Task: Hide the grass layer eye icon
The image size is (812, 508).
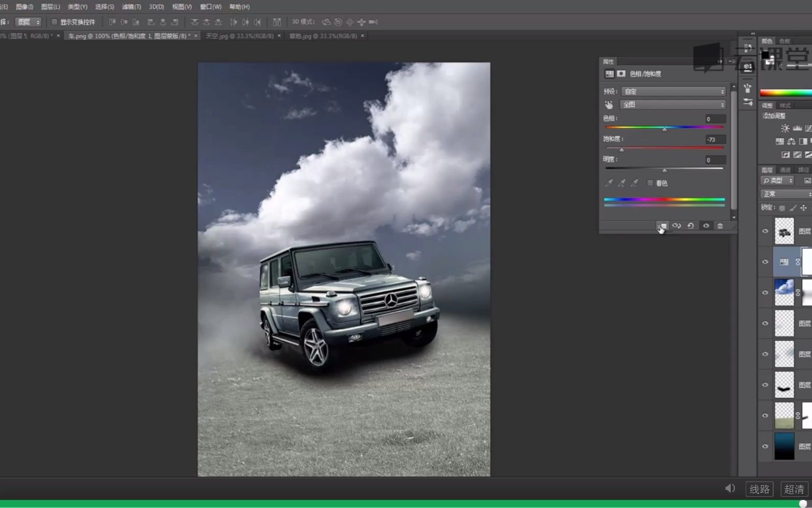Action: (765, 415)
